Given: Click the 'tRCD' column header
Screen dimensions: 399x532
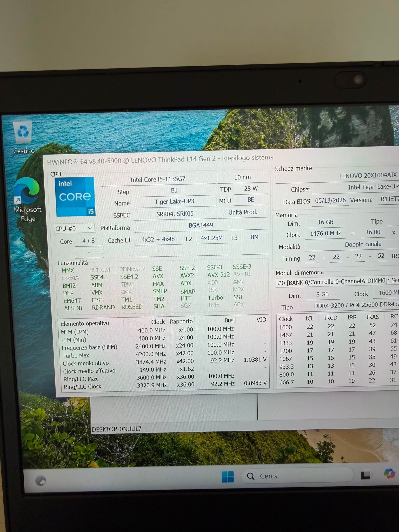Looking at the screenshot, I should click(331, 318).
